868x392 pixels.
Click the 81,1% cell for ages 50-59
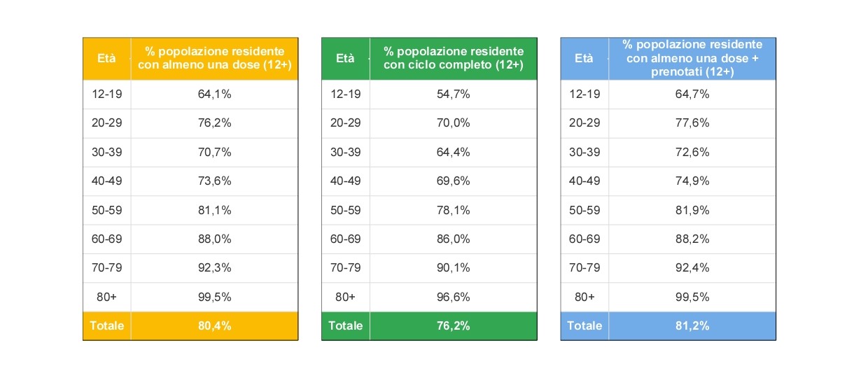click(x=214, y=210)
